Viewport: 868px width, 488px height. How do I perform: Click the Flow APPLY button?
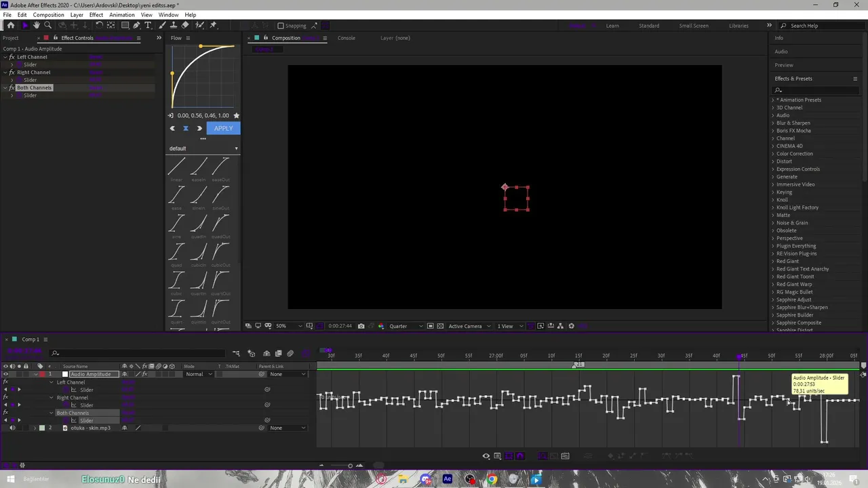point(223,128)
